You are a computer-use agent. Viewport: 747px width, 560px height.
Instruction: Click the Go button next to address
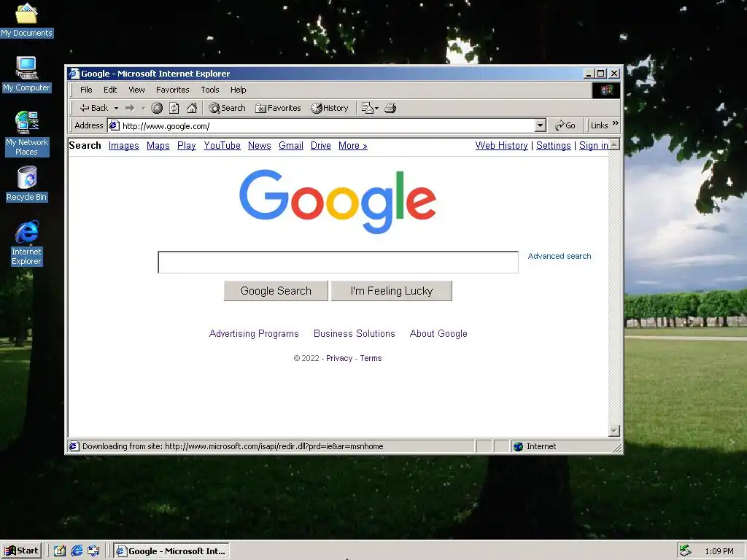pos(565,125)
